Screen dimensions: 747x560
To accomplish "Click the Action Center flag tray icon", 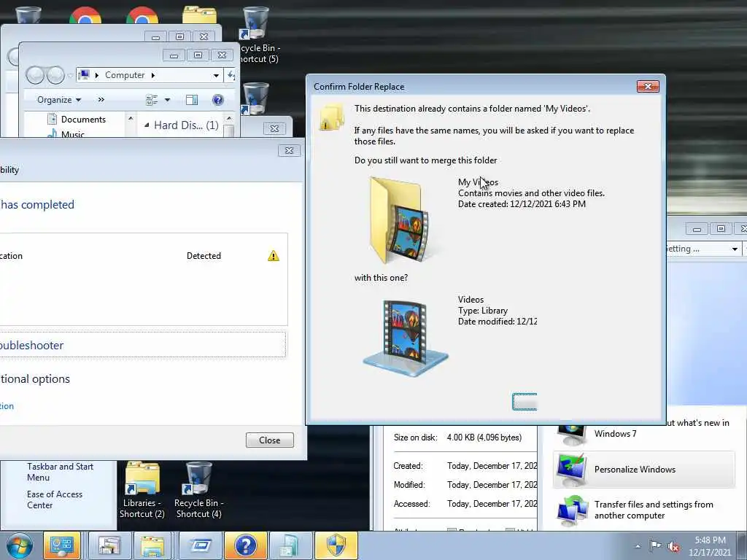I will click(x=656, y=545).
